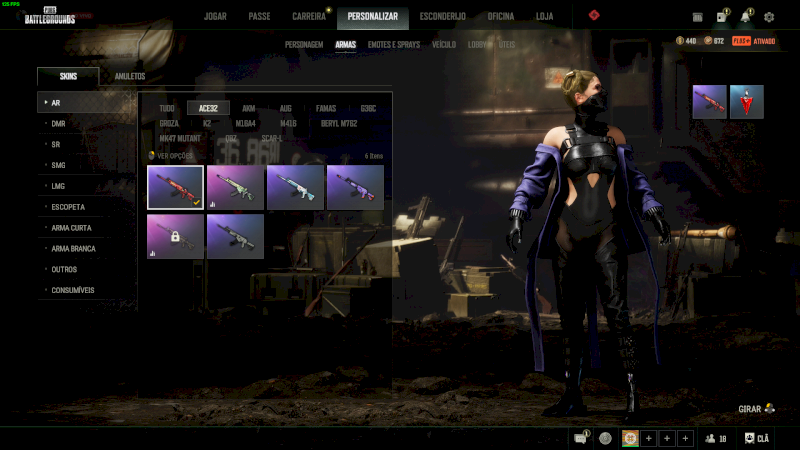The height and width of the screenshot is (450, 800).
Task: Expand the ARMA BRANCA category
Action: point(87,249)
